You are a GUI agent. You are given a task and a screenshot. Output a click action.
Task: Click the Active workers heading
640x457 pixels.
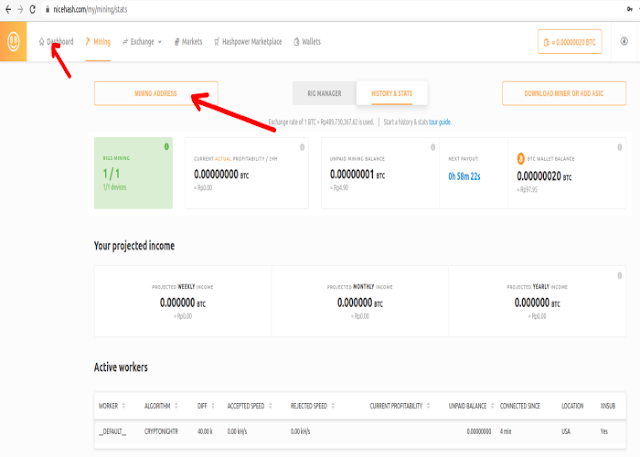click(121, 367)
